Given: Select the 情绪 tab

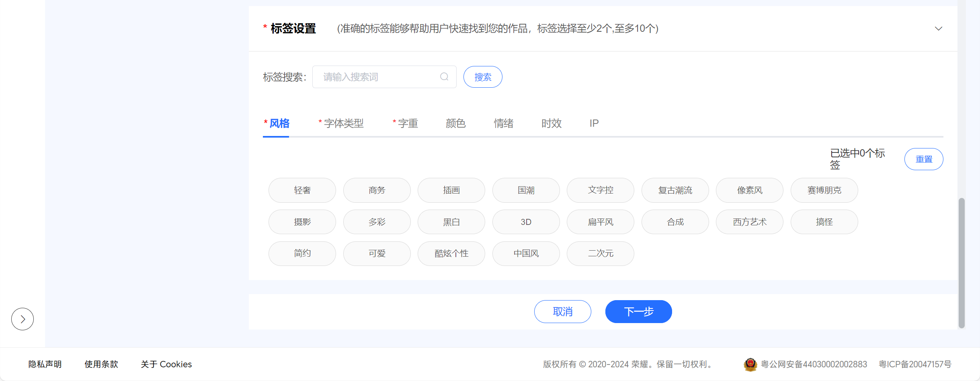Looking at the screenshot, I should pyautogui.click(x=503, y=124).
